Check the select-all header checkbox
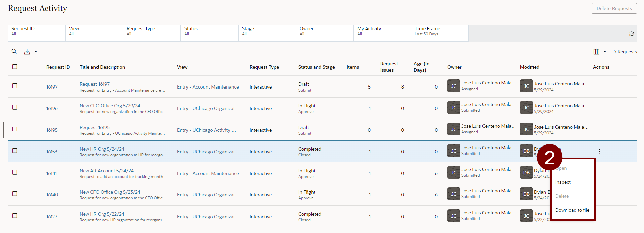 (x=15, y=67)
